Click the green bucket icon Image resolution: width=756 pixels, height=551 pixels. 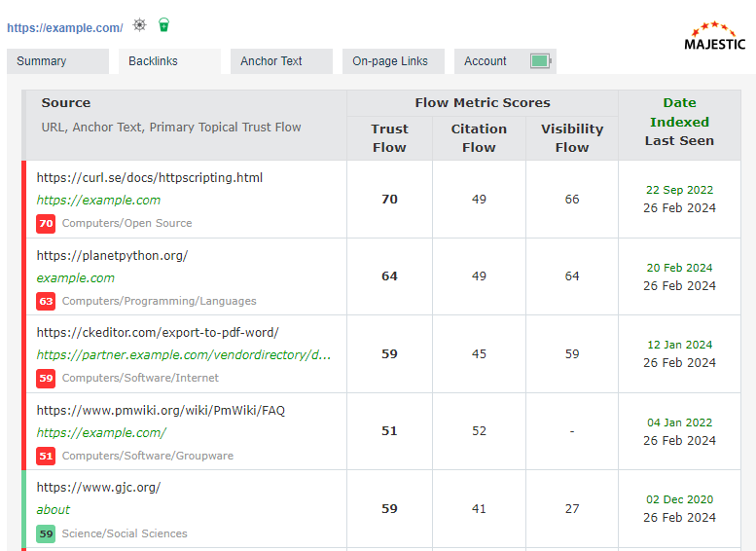pos(163,25)
